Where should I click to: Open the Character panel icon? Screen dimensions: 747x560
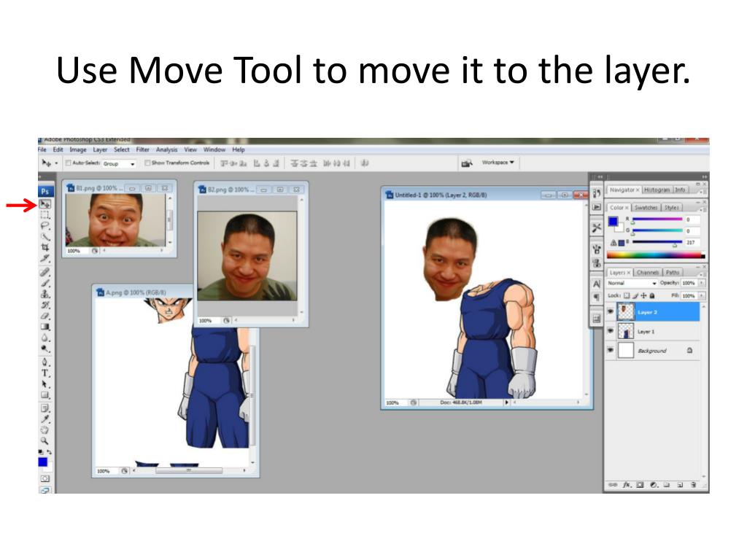[x=597, y=284]
